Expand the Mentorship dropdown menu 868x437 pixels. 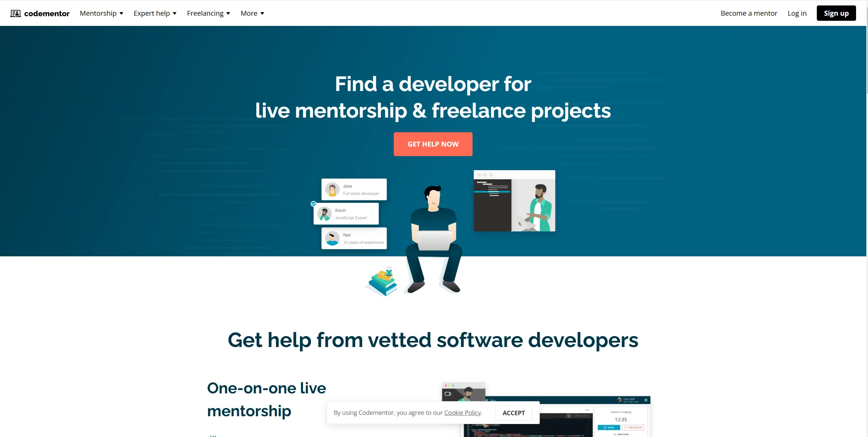[102, 13]
